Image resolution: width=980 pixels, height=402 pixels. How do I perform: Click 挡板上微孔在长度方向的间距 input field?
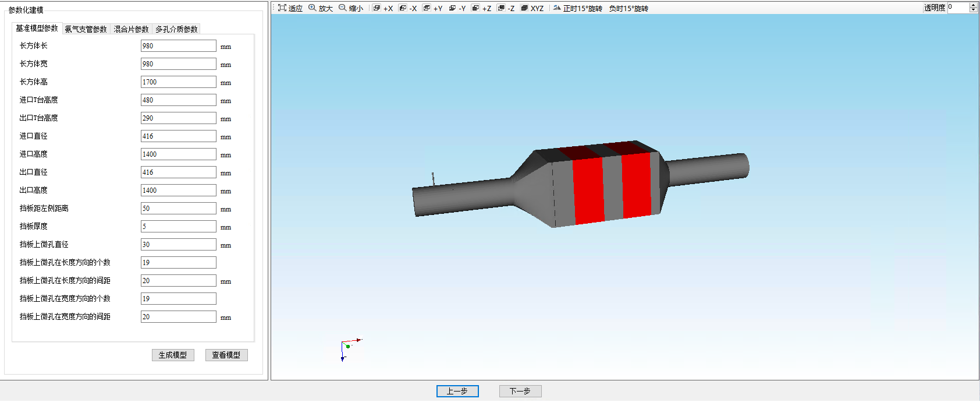coord(179,281)
